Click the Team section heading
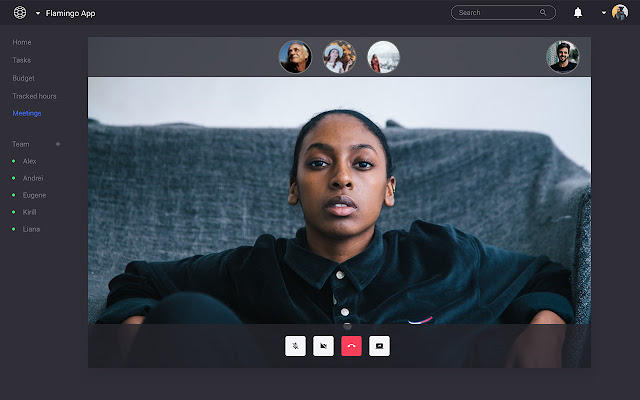Viewport: 640px width, 400px height. [20, 144]
